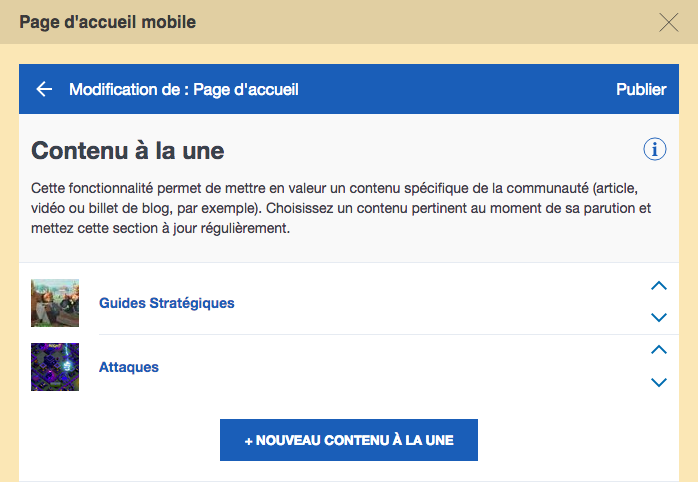The width and height of the screenshot is (698, 482).
Task: Click the plus sign in the Nouveau contenu button
Action: (249, 441)
